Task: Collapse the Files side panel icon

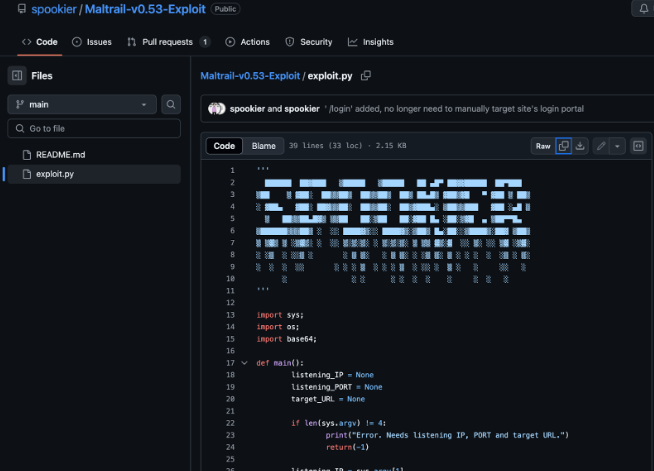Action: (17, 76)
